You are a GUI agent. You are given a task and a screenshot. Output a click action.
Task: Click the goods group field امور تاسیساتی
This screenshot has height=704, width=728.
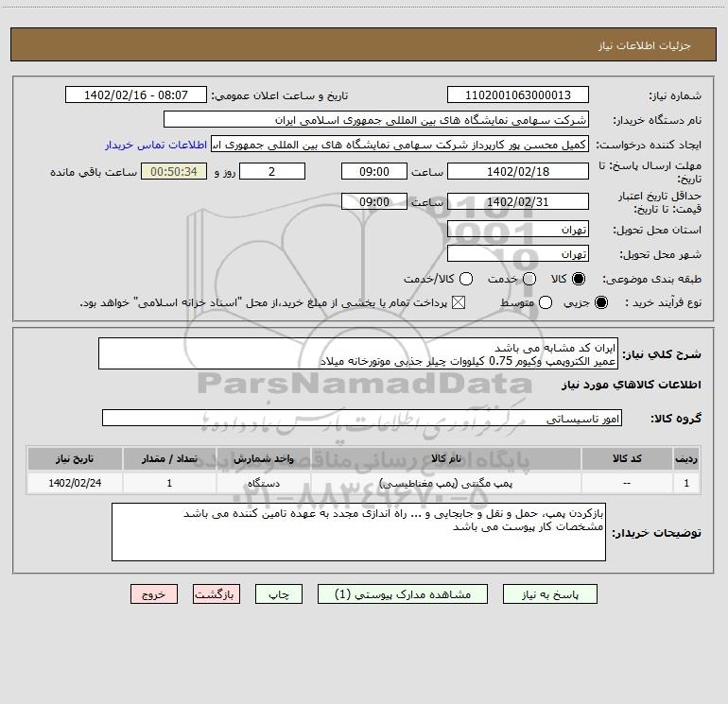(362, 418)
